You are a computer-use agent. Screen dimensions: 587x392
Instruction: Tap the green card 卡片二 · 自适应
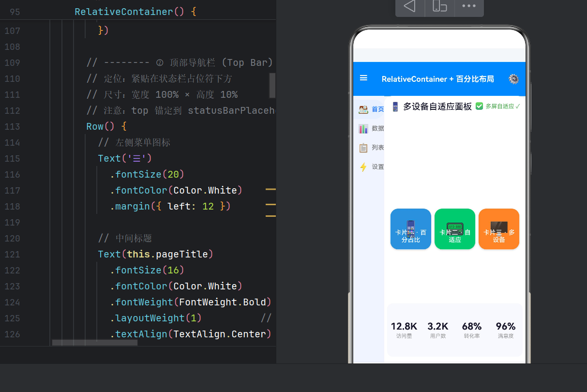455,229
